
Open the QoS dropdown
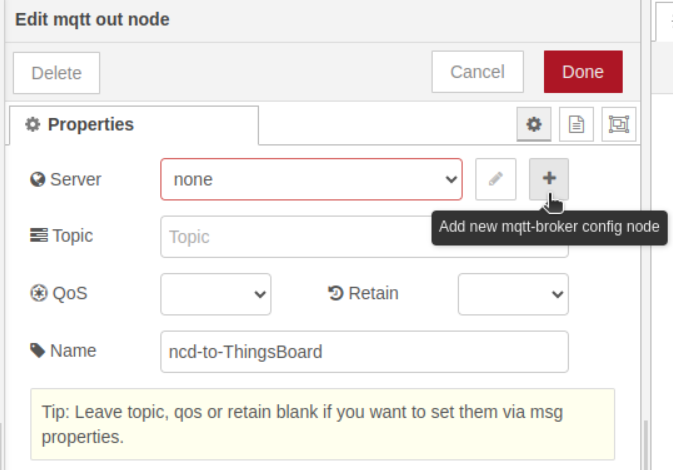(215, 294)
